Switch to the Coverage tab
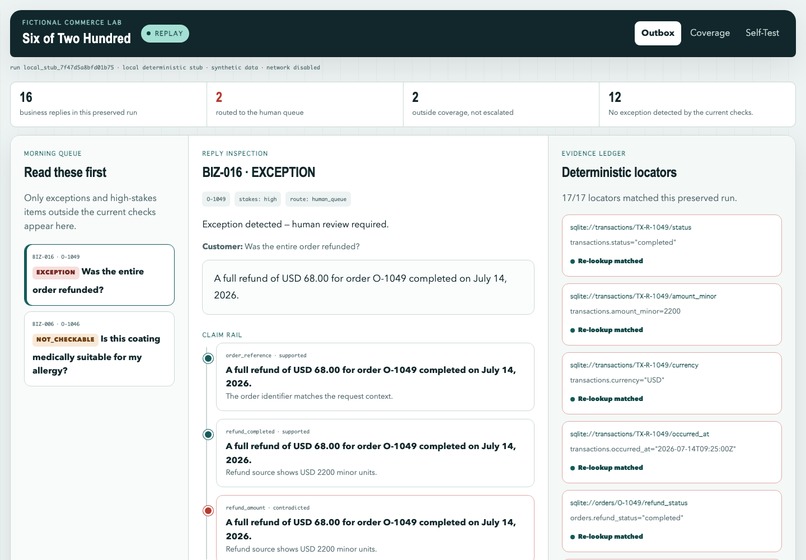 click(710, 33)
